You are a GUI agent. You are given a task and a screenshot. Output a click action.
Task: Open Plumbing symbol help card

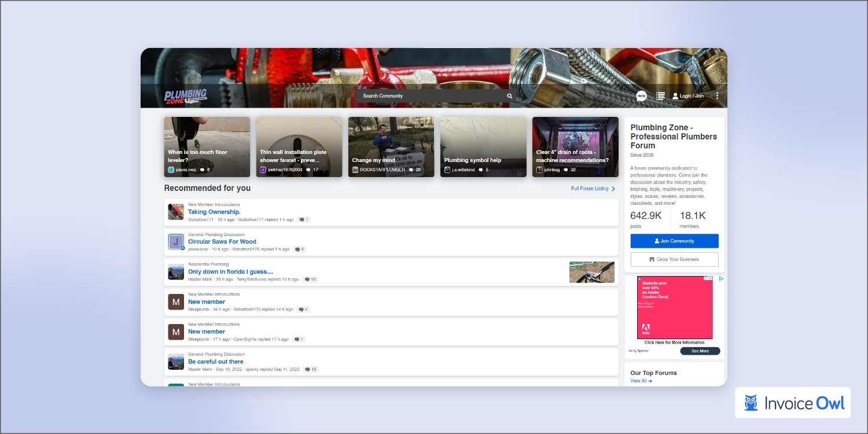[x=483, y=147]
